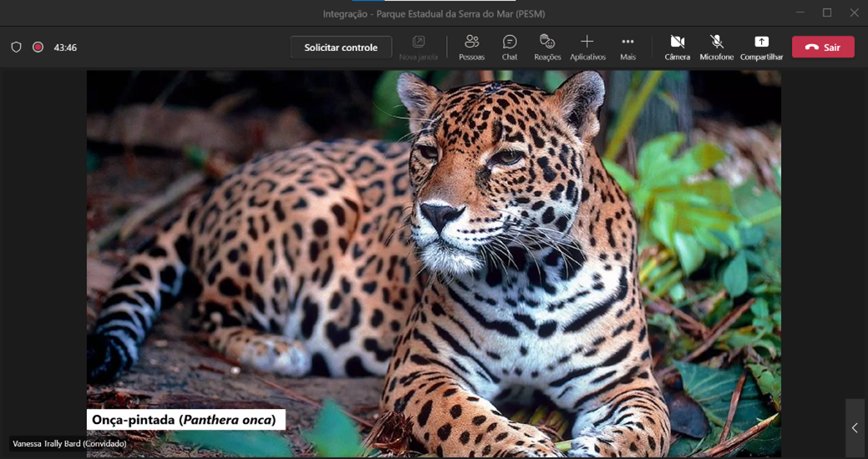The image size is (868, 459).
Task: Maximize the Teams meeting window
Action: pyautogui.click(x=827, y=13)
